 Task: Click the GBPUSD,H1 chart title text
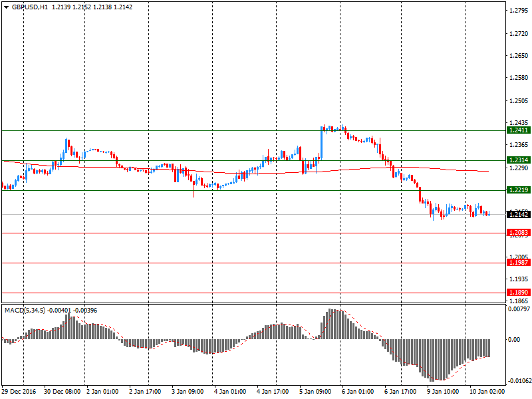(30, 7)
